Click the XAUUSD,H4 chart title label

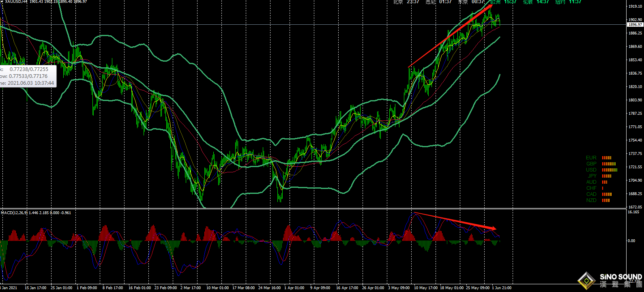coord(16,2)
